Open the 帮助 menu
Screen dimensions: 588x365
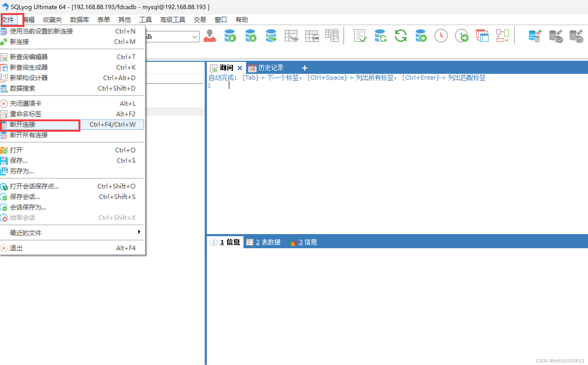(x=241, y=20)
